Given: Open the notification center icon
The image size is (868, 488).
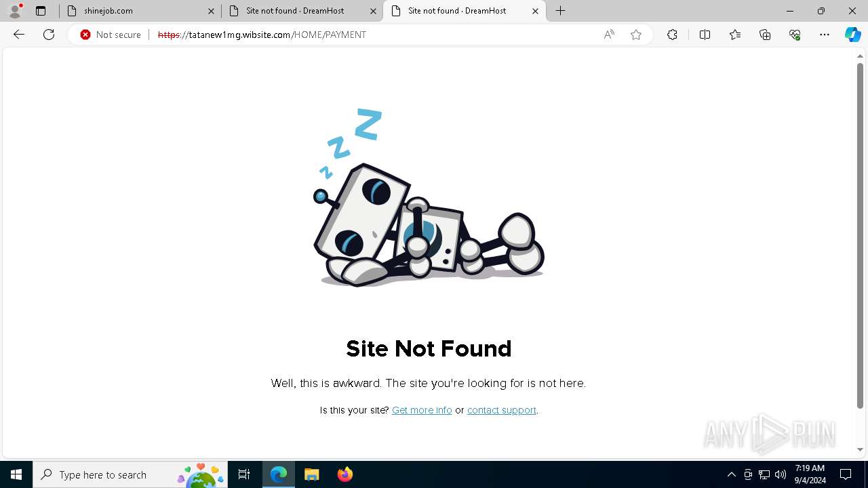Looking at the screenshot, I should point(846,474).
